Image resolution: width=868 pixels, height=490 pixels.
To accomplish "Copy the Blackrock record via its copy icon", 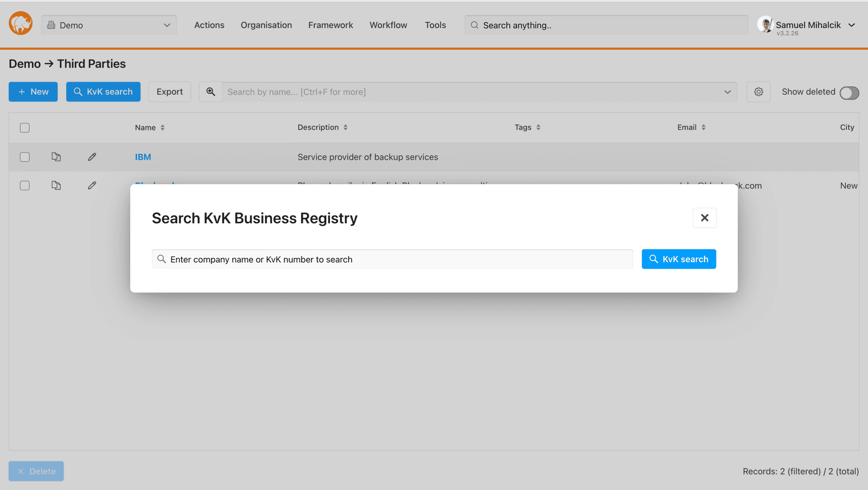I will (56, 185).
